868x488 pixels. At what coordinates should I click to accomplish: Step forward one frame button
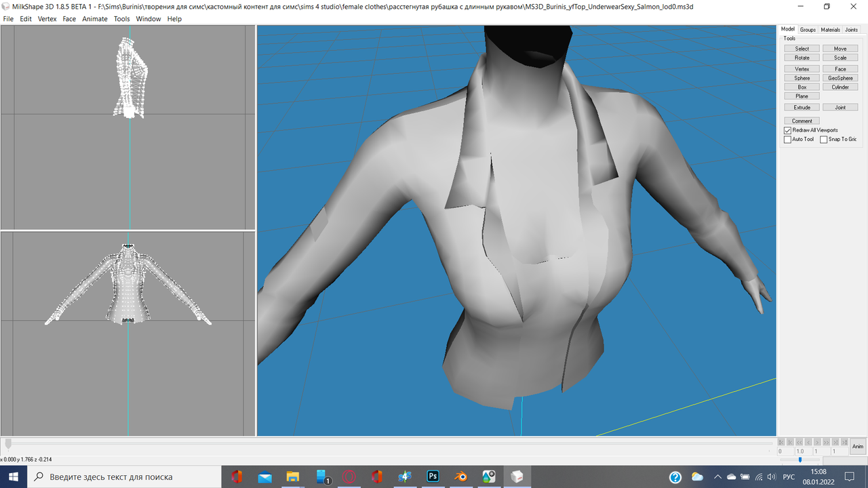(817, 442)
